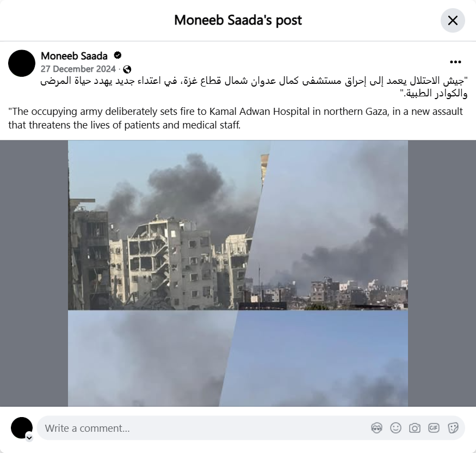Viewport: 476px width, 453px height.
Task: Open the 27 December 2024 timestamp link
Action: [78, 69]
